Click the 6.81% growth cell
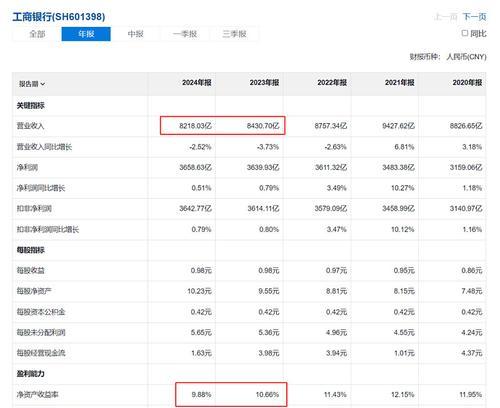The height and width of the screenshot is (408, 500). pos(404,147)
